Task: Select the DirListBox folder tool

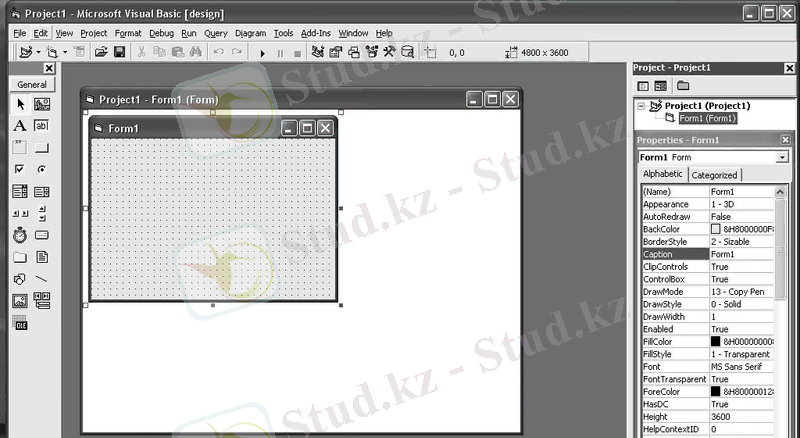Action: (20, 257)
